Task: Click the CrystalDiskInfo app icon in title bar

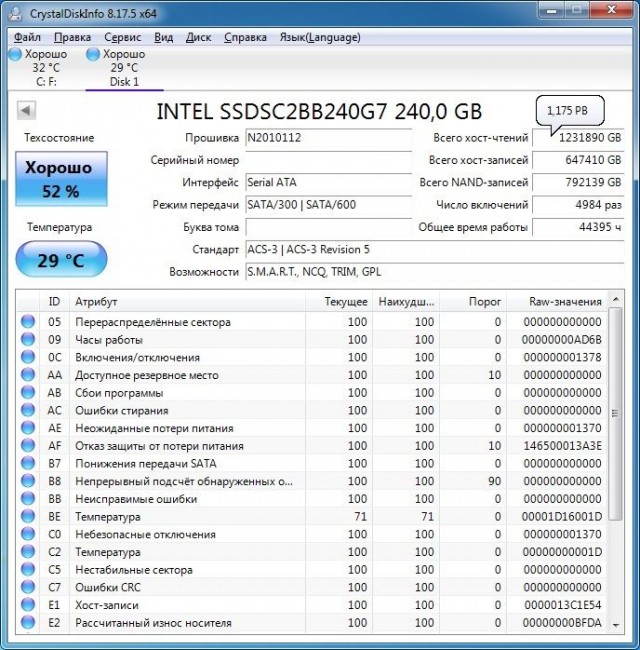Action: pyautogui.click(x=16, y=14)
